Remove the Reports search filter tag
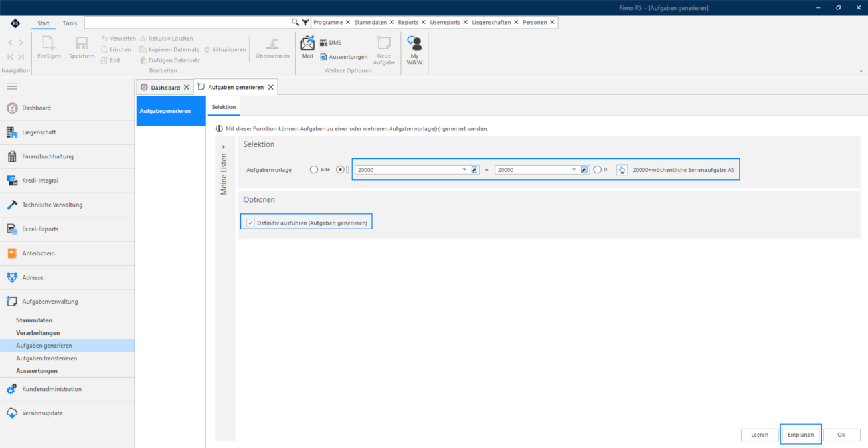 pos(424,22)
